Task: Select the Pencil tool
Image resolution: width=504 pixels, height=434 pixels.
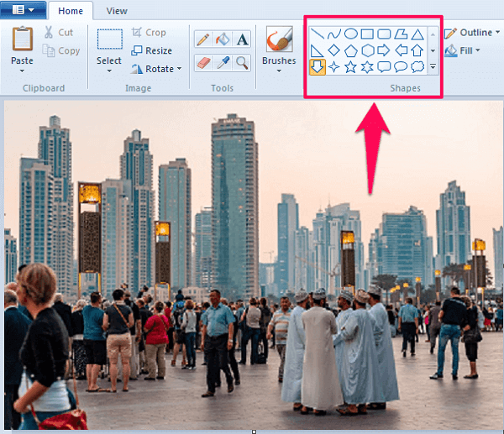Action: click(x=202, y=39)
